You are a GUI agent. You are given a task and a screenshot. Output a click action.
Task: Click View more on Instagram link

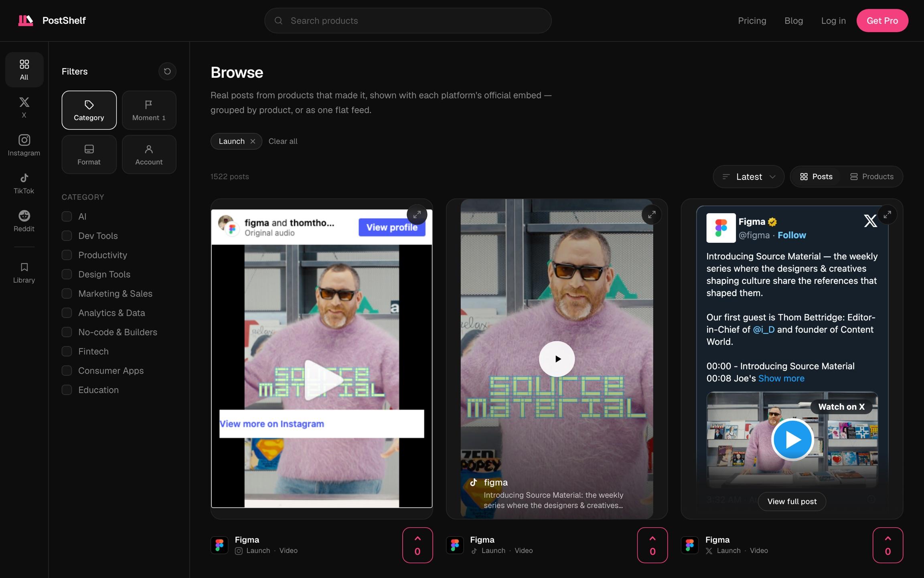tap(272, 424)
